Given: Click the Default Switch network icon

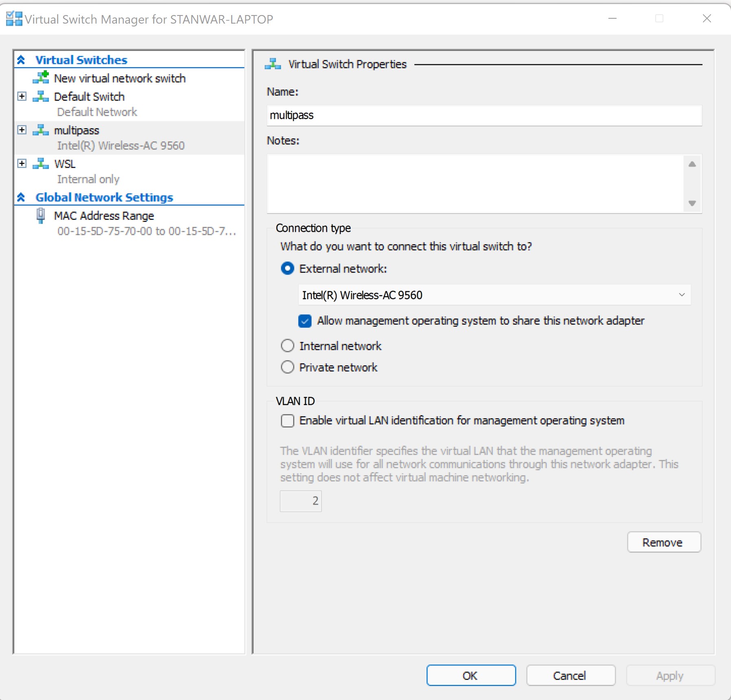Looking at the screenshot, I should pos(41,96).
